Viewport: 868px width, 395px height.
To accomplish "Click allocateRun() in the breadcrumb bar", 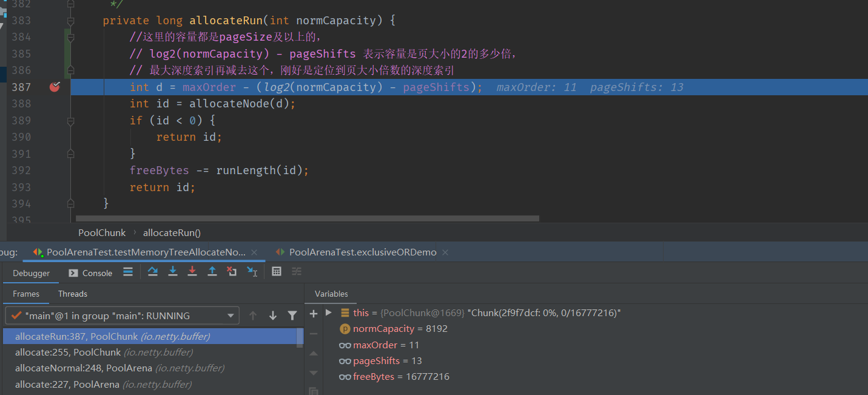I will click(x=172, y=232).
